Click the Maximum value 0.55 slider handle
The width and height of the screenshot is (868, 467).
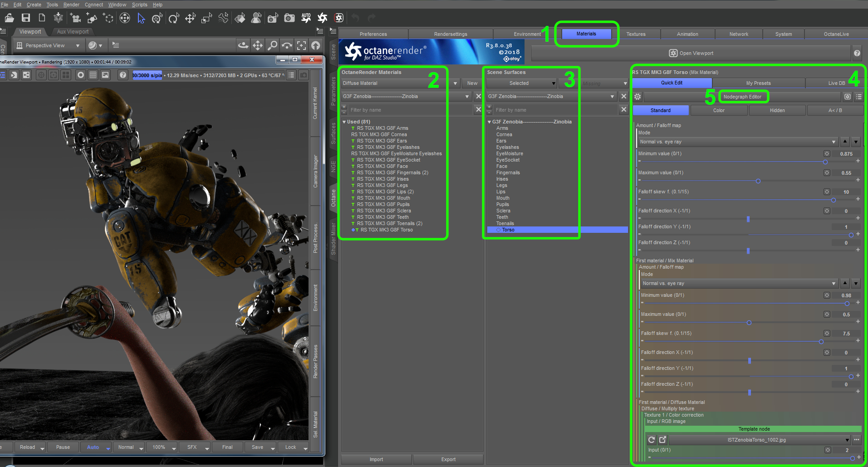758,181
